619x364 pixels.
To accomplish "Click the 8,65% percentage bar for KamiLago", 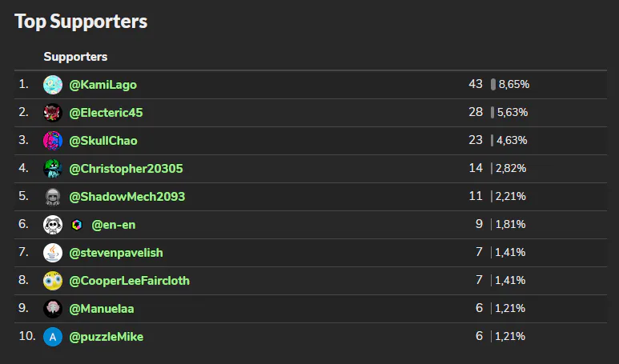I will coord(493,84).
